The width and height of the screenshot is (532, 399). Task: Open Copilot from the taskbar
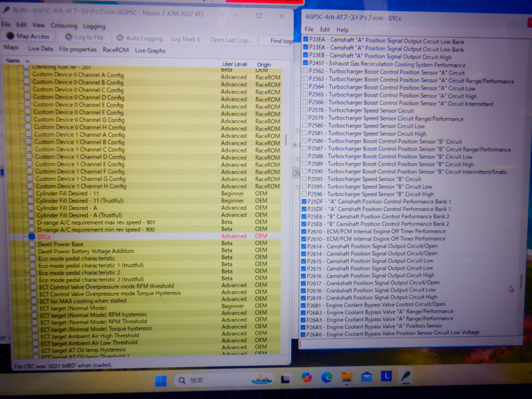point(307,377)
